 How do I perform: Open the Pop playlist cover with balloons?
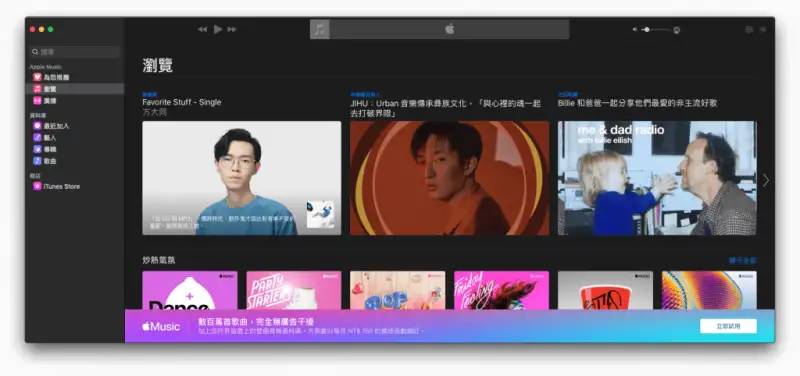point(397,290)
